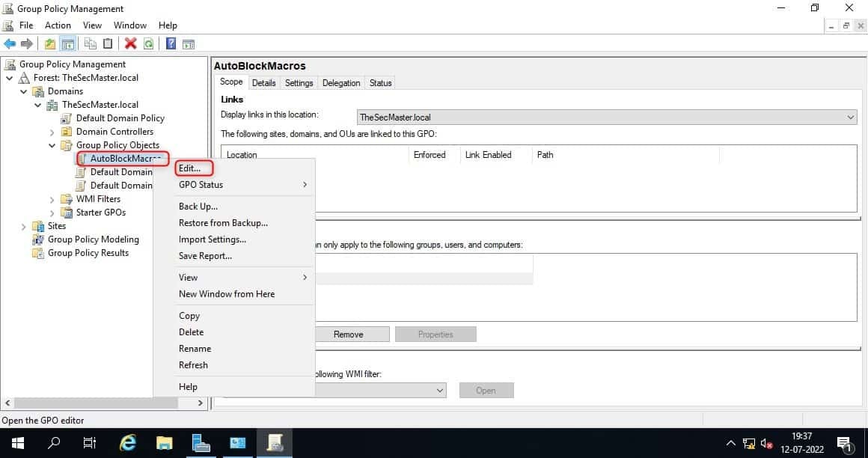
Task: Click the Up one level folder icon
Action: click(50, 43)
